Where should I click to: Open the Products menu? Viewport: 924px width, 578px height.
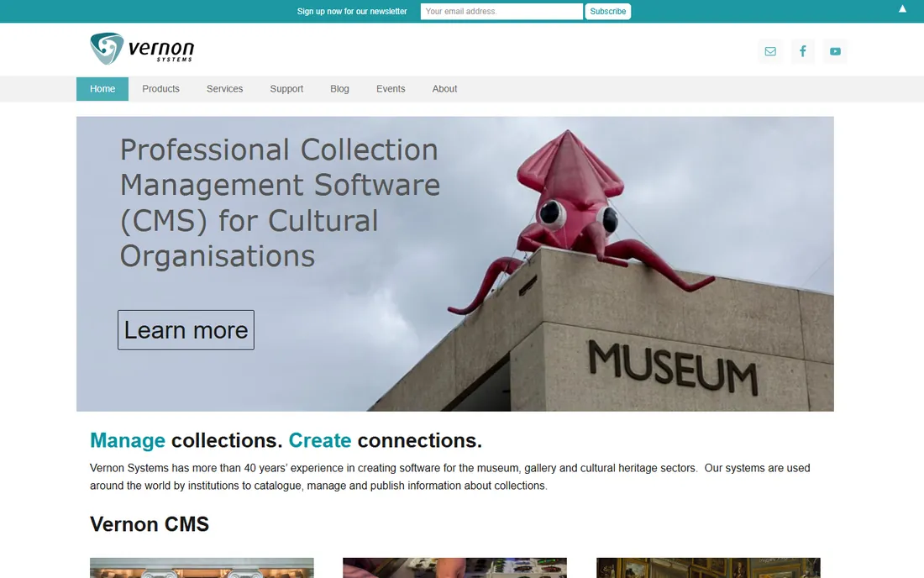coord(161,89)
